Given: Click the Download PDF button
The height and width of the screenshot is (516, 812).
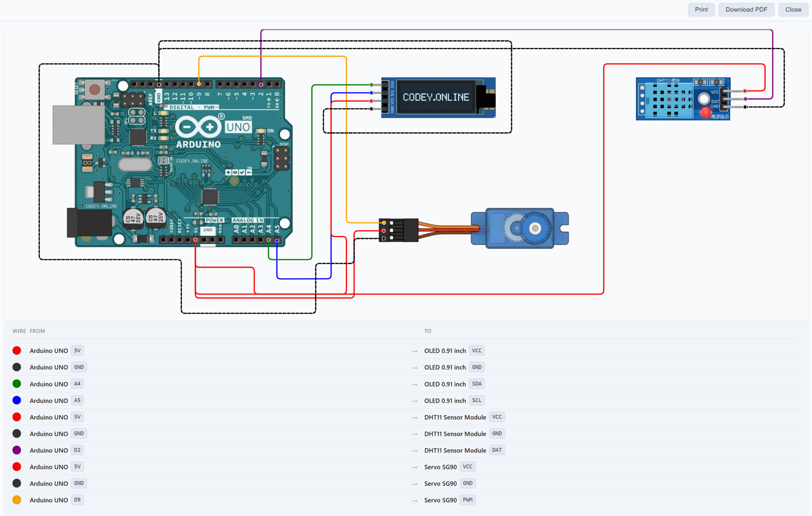Looking at the screenshot, I should [x=746, y=10].
